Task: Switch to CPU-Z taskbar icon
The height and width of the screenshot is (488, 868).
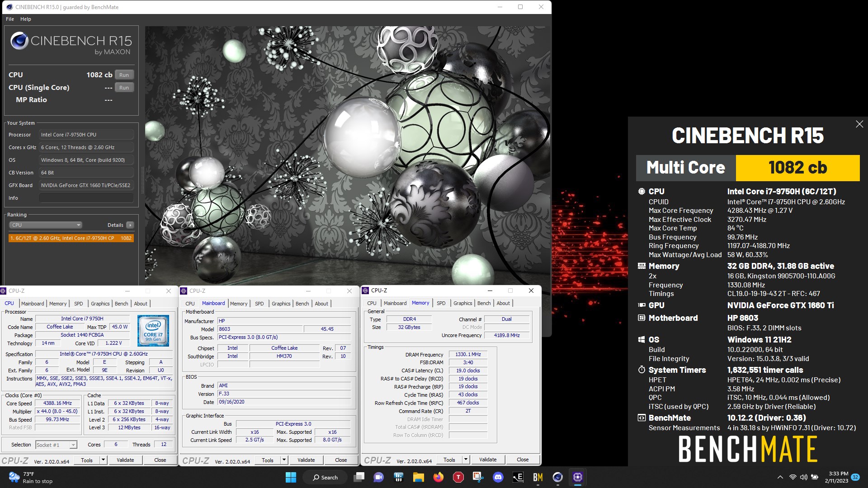Action: click(577, 478)
